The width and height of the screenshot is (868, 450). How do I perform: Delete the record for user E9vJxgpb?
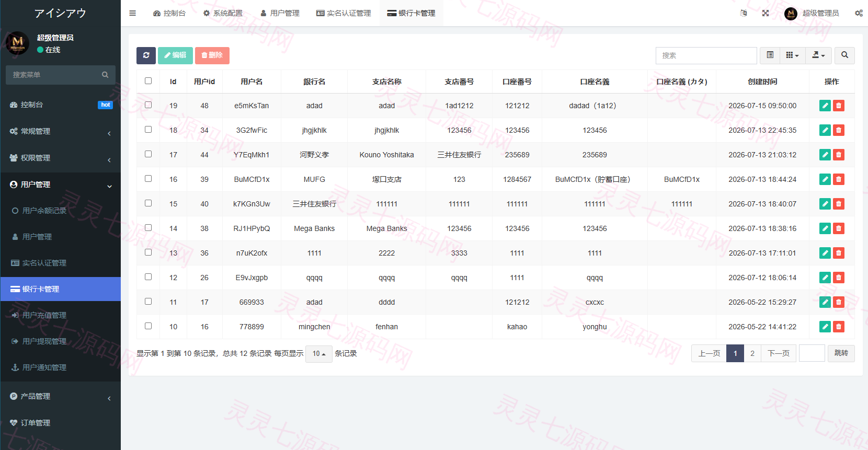(839, 278)
